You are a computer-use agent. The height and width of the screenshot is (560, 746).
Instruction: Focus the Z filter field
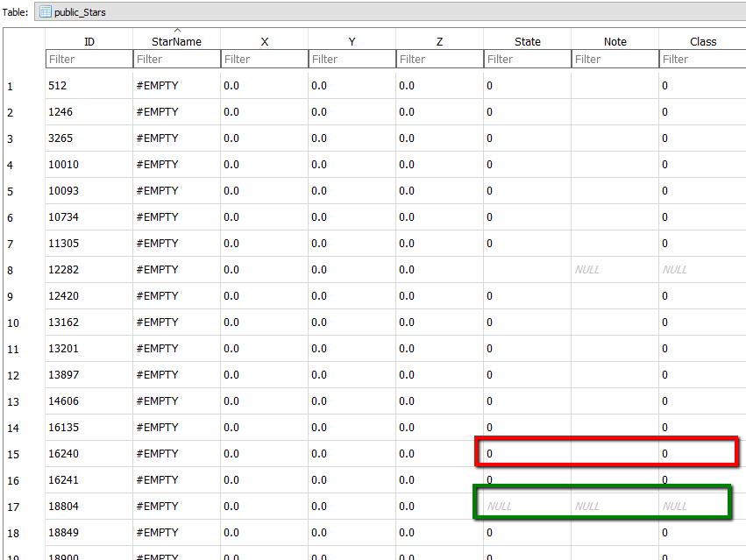(439, 59)
